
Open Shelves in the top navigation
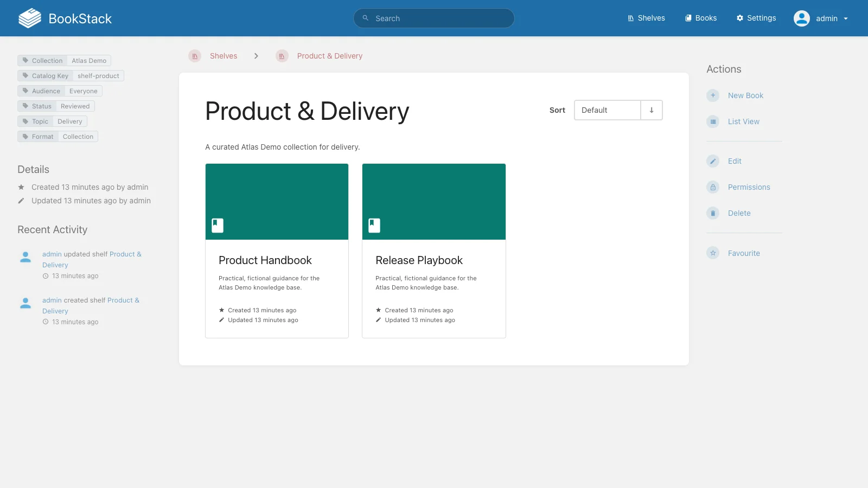click(646, 18)
